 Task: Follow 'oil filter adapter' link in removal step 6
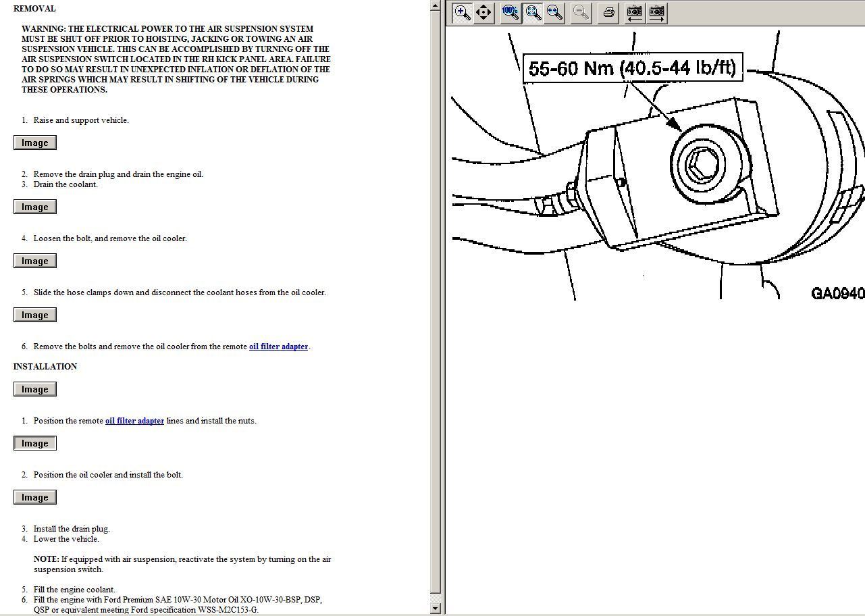point(278,347)
